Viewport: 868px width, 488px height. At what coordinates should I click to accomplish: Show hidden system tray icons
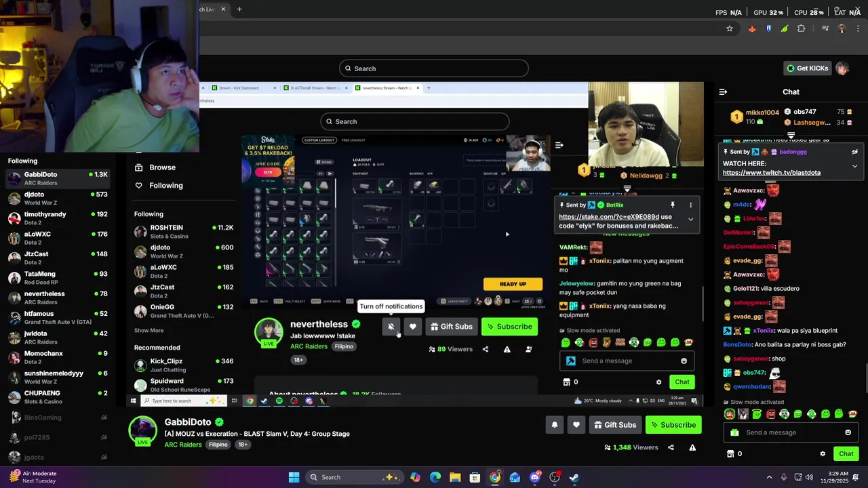coord(769,477)
